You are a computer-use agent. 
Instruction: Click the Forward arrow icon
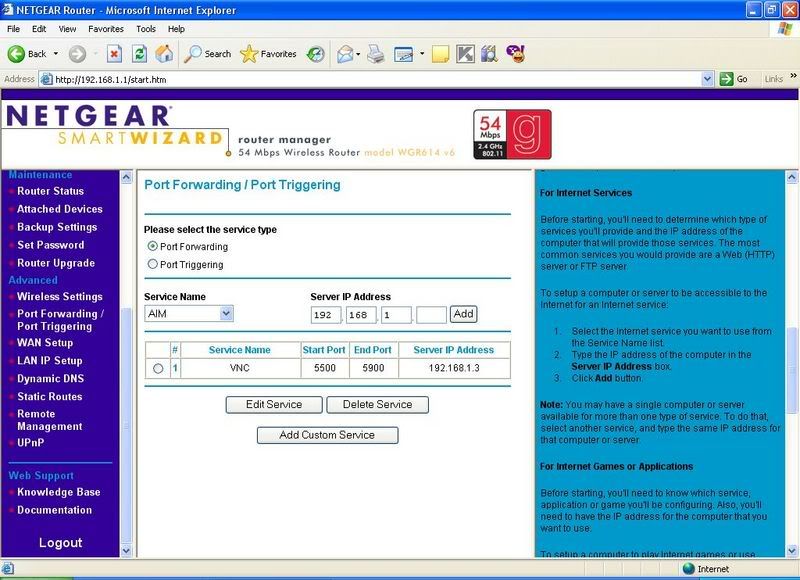point(78,54)
